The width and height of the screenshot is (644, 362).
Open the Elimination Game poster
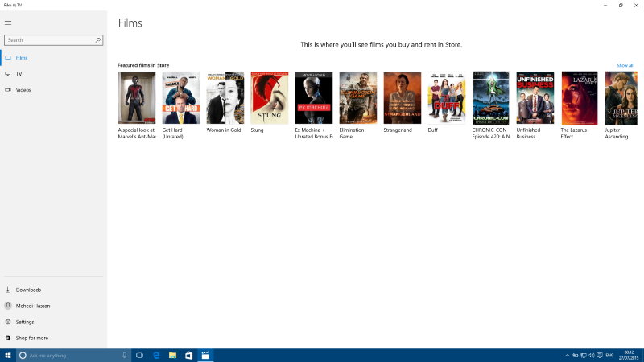pos(358,98)
